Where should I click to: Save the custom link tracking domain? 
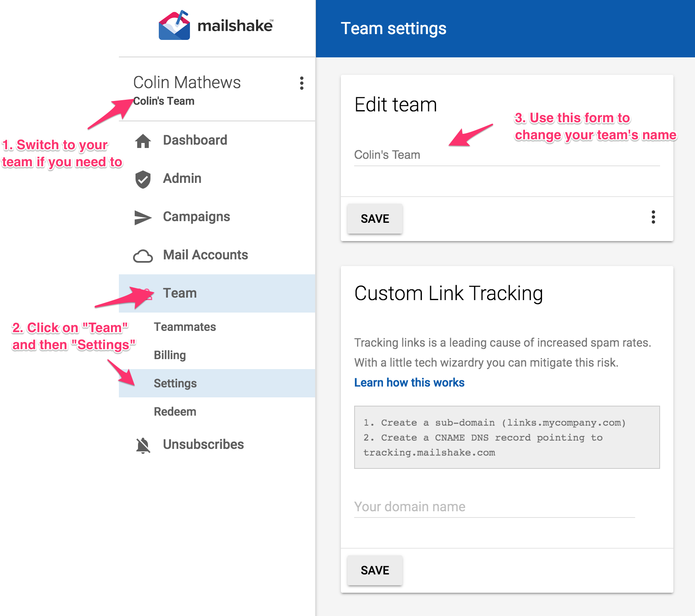click(375, 570)
